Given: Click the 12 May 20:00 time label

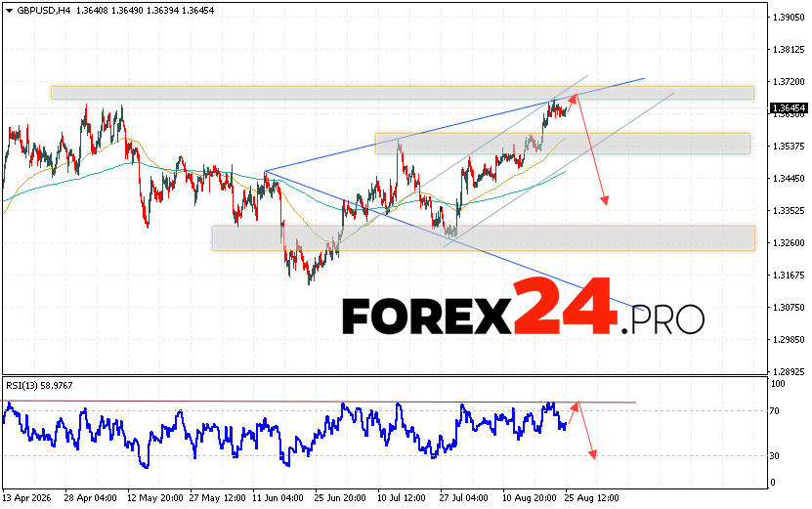Looking at the screenshot, I should pyautogui.click(x=154, y=497).
